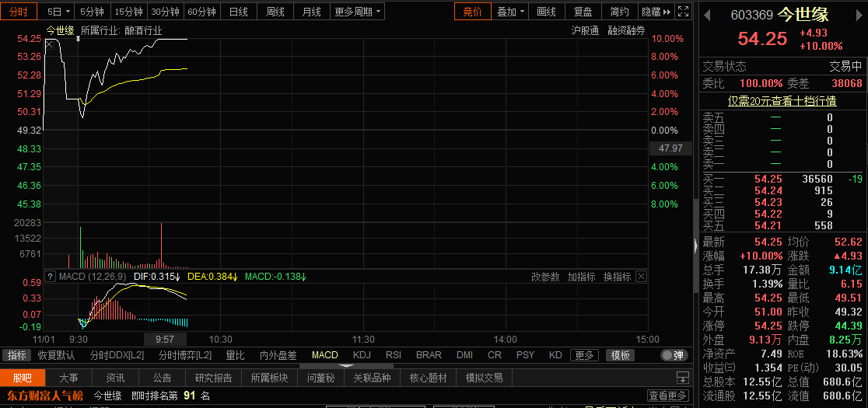Click the 查看更多 button

click(x=668, y=396)
